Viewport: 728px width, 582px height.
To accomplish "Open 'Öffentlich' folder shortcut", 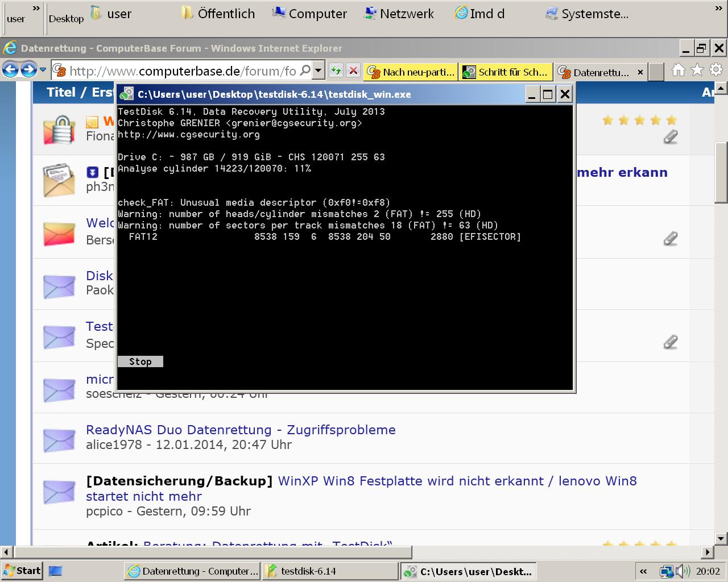I will 218,14.
